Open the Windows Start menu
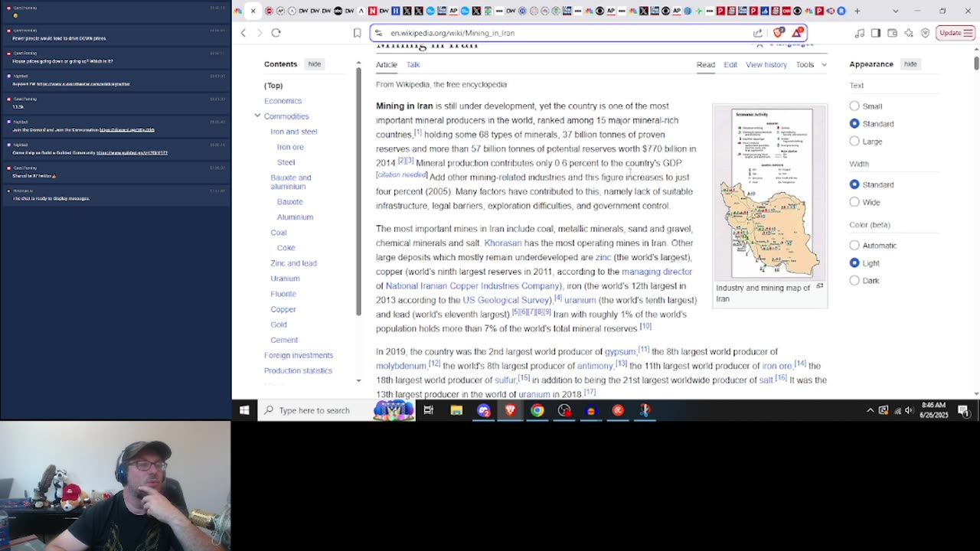This screenshot has height=551, width=980. 244,410
